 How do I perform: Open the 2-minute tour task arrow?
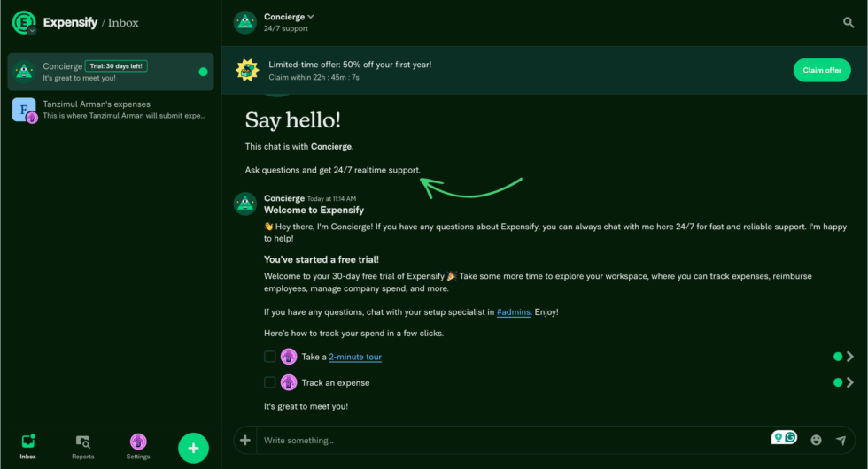click(849, 357)
